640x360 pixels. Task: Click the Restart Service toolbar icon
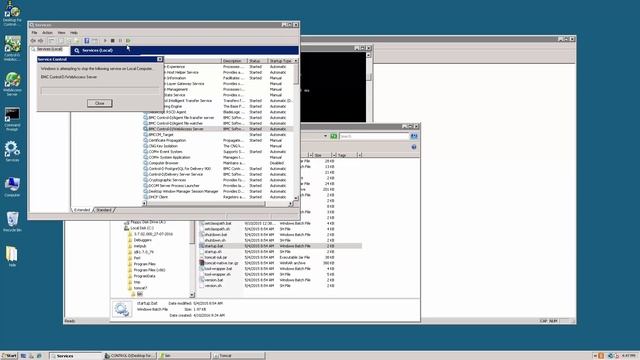pyautogui.click(x=128, y=41)
